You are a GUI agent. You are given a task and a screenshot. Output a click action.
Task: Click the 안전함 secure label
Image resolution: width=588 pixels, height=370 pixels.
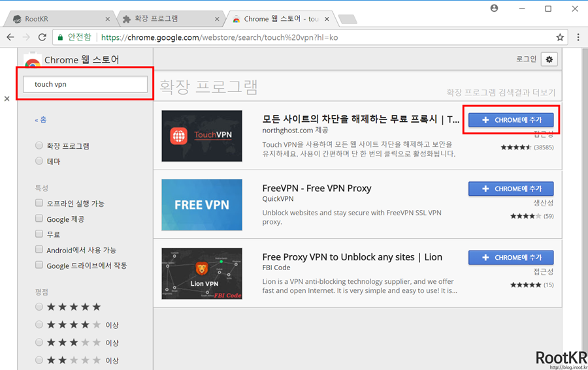80,37
